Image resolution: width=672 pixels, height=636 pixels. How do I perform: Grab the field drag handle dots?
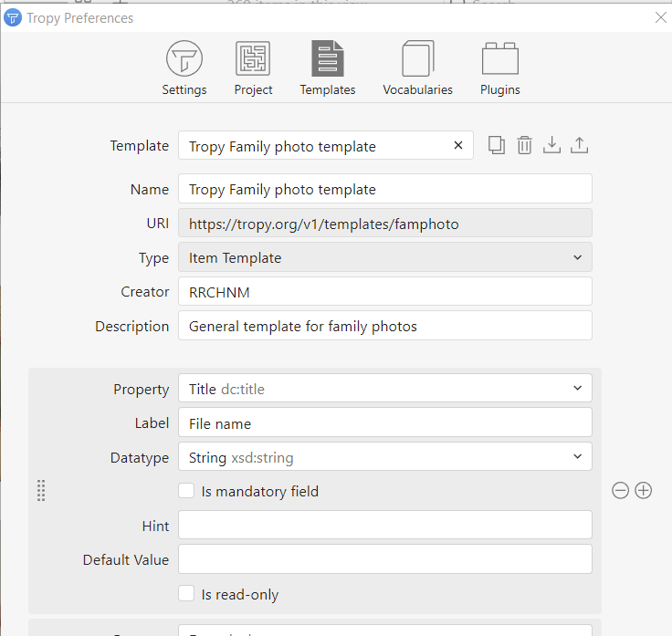[x=41, y=491]
